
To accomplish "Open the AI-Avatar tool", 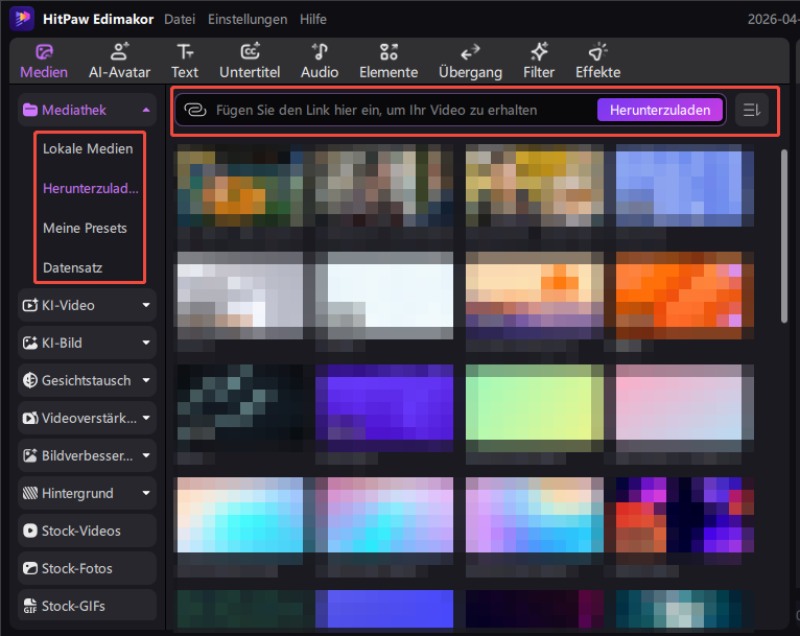I will click(119, 61).
